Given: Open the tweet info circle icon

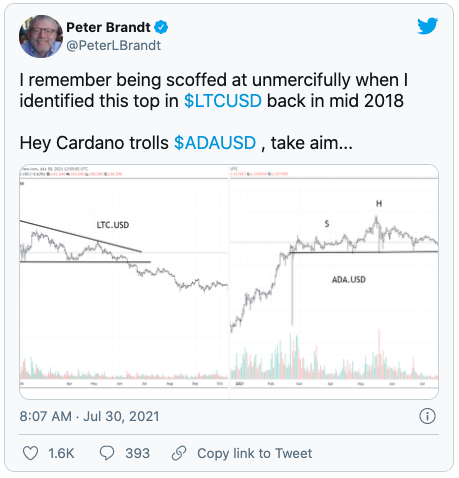Looking at the screenshot, I should (x=427, y=416).
